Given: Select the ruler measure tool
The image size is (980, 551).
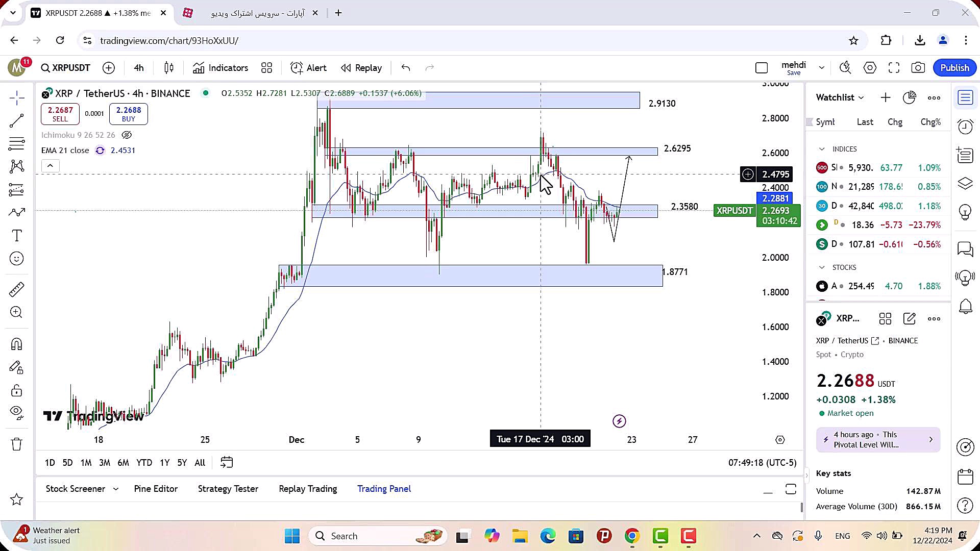Looking at the screenshot, I should (16, 289).
